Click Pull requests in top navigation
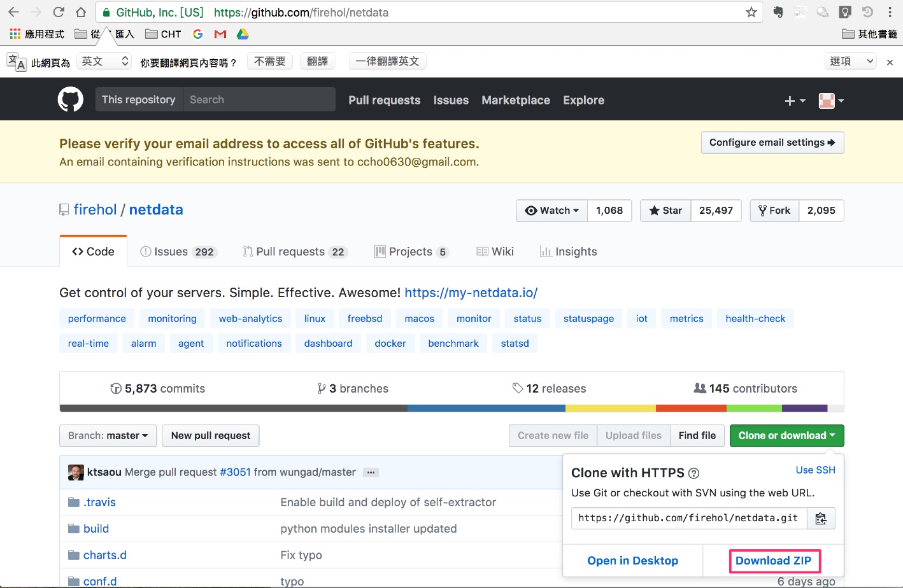903x588 pixels. click(385, 100)
